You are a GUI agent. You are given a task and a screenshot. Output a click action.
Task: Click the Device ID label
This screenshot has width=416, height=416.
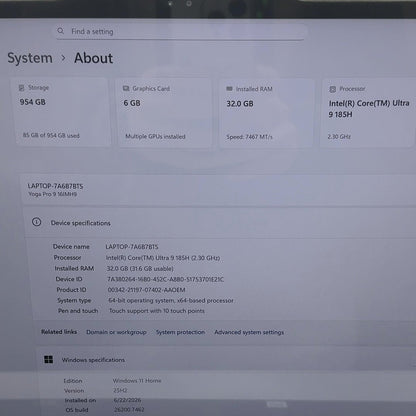point(69,279)
